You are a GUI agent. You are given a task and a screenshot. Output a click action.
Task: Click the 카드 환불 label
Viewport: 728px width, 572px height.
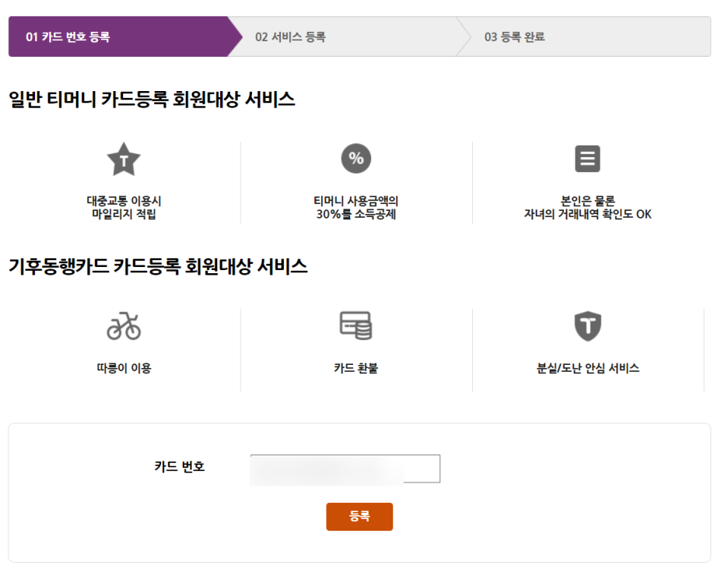click(355, 368)
